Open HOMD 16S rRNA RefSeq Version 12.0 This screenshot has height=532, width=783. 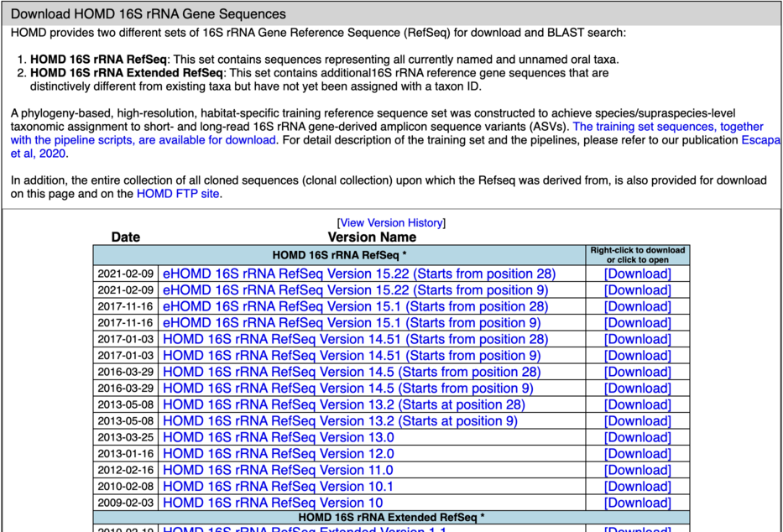(x=278, y=454)
